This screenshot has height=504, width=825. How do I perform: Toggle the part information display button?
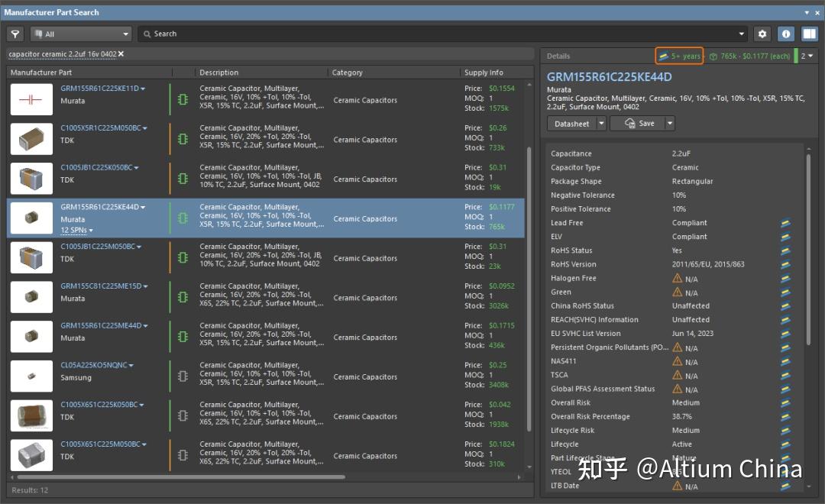pos(786,34)
